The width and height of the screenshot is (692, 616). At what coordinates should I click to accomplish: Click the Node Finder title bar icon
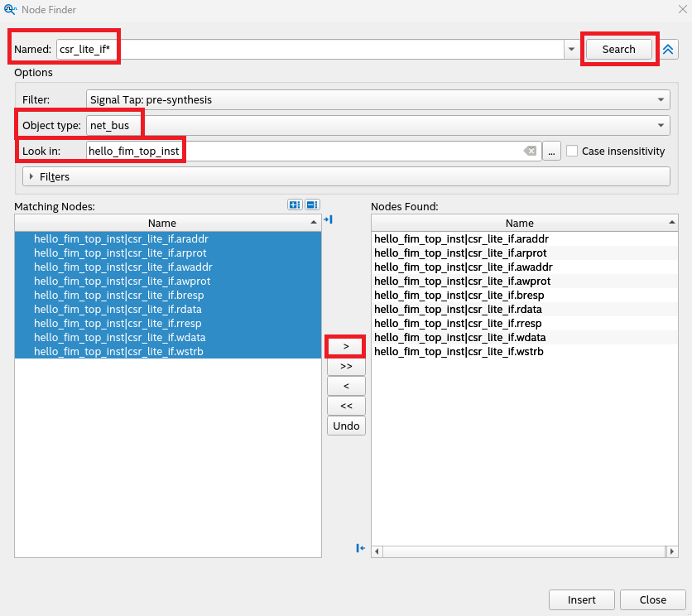[10, 9]
